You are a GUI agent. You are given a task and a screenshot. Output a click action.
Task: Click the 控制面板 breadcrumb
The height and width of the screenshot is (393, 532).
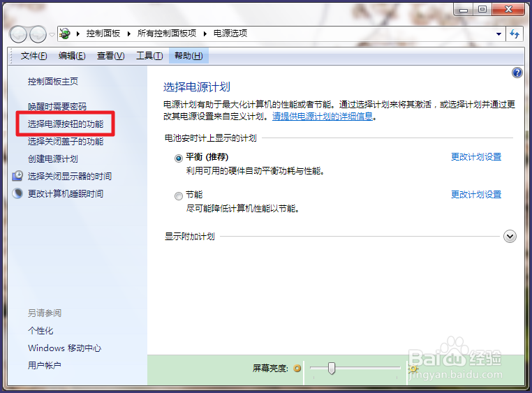pyautogui.click(x=103, y=34)
